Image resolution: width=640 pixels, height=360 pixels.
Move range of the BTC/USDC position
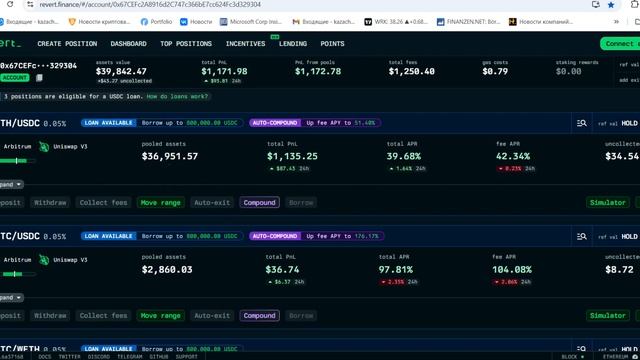click(160, 316)
